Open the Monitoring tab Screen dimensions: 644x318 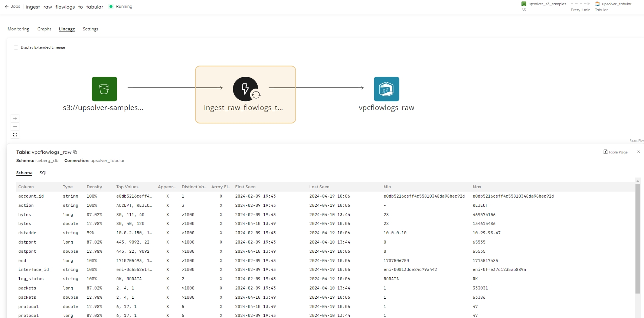[18, 29]
